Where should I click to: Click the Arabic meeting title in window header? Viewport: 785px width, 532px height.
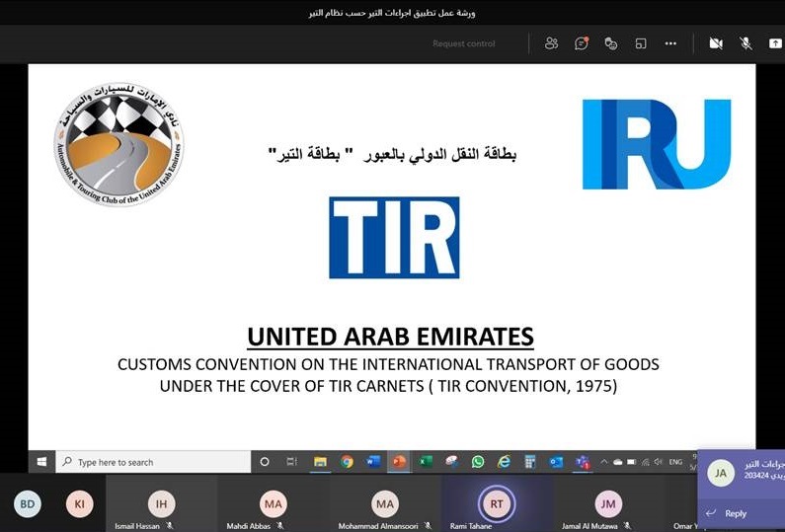pos(392,13)
